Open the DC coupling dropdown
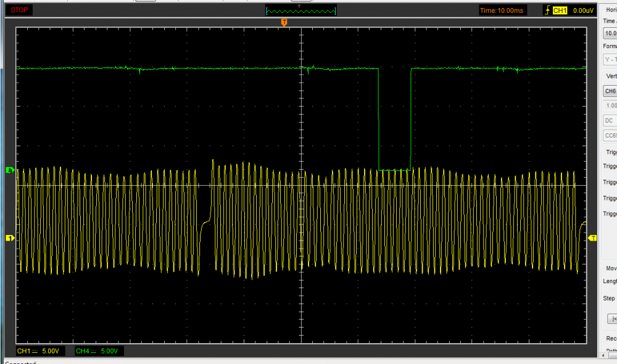This screenshot has height=364, width=617. pos(610,120)
